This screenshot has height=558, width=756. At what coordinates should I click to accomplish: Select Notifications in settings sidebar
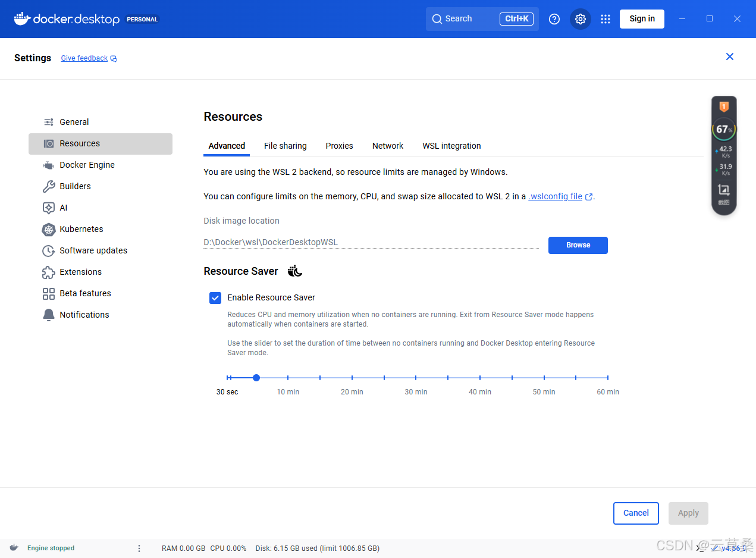pos(101,315)
